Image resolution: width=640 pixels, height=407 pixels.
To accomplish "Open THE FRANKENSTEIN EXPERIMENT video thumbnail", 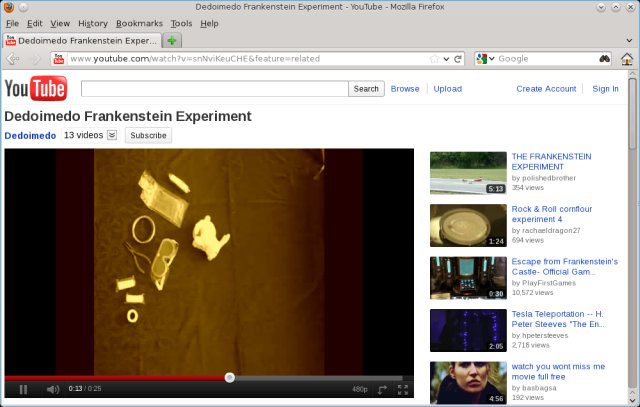I will click(468, 173).
